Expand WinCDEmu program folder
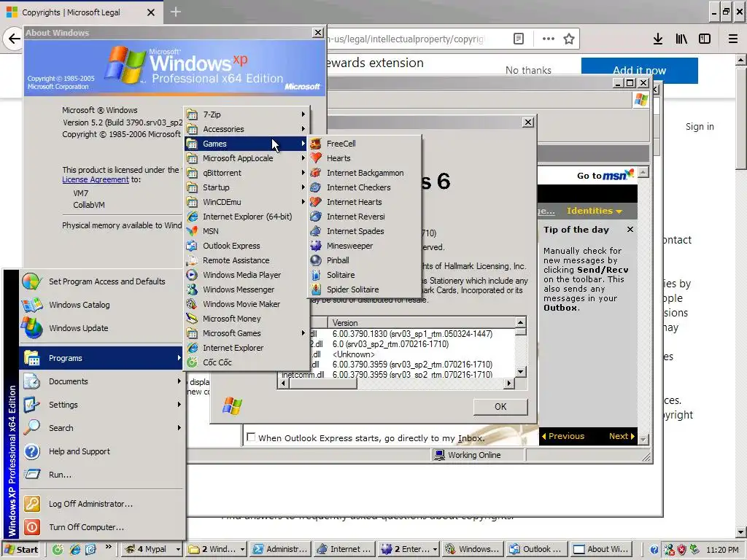Viewport: 747px width, 560px height. [x=247, y=202]
